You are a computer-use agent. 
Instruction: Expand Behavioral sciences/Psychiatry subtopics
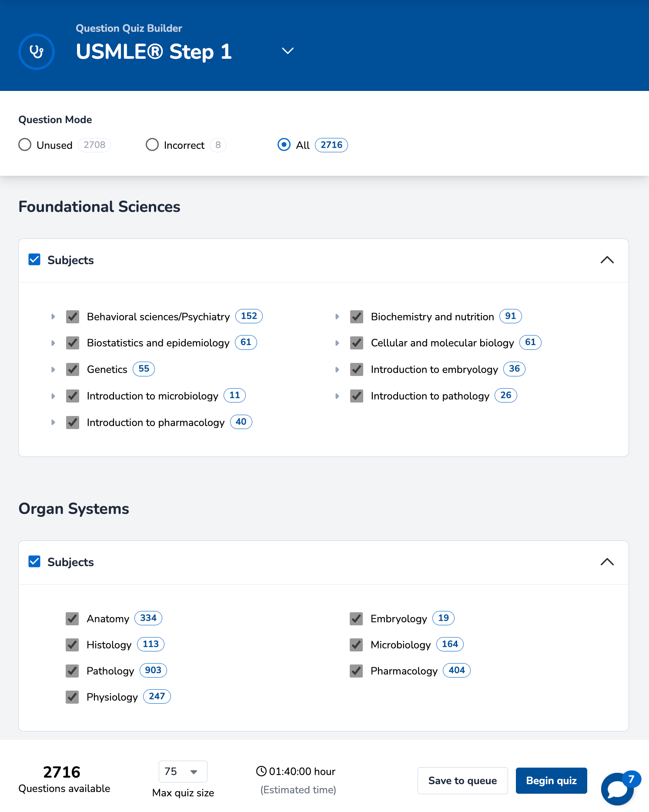[53, 317]
